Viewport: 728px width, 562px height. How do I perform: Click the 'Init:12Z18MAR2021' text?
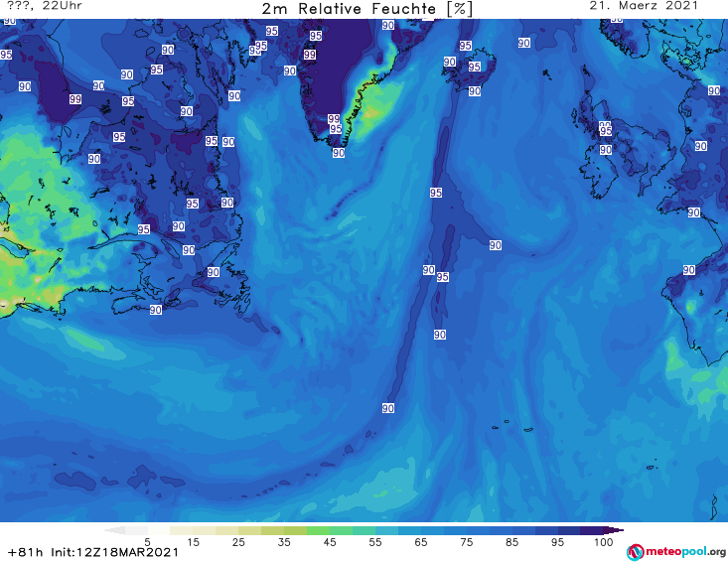[114, 552]
